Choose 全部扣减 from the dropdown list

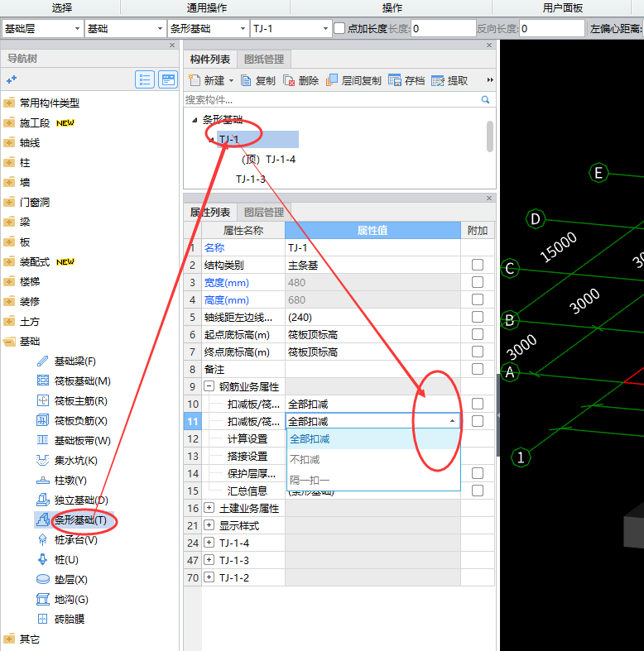click(x=373, y=439)
